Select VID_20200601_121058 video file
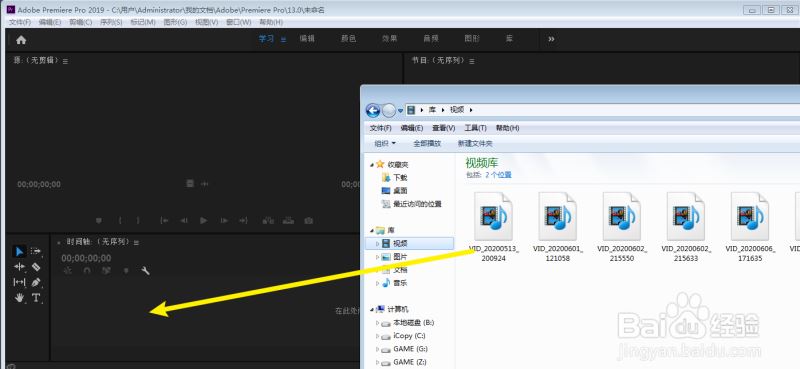Image resolution: width=800 pixels, height=369 pixels. 558,226
